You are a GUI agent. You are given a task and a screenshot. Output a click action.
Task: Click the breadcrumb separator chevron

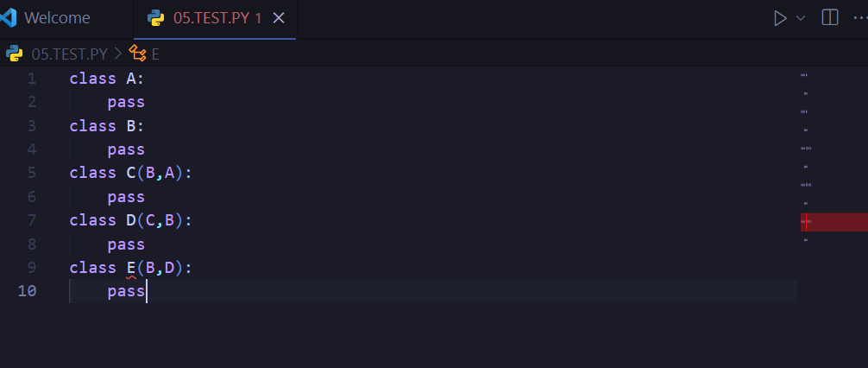pos(118,54)
